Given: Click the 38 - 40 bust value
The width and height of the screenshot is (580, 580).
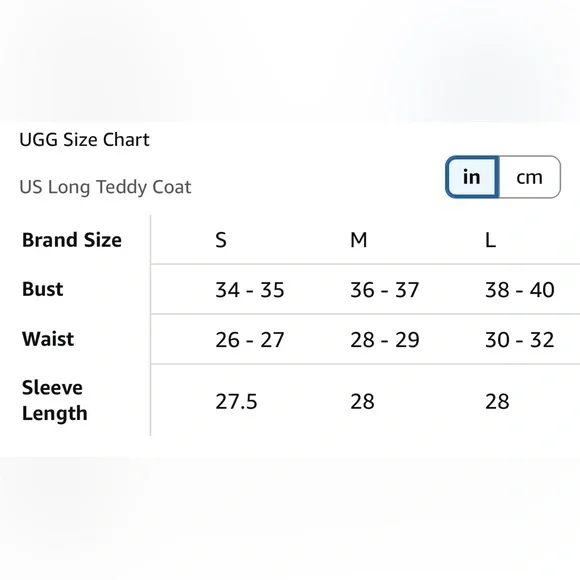Looking at the screenshot, I should tap(520, 290).
